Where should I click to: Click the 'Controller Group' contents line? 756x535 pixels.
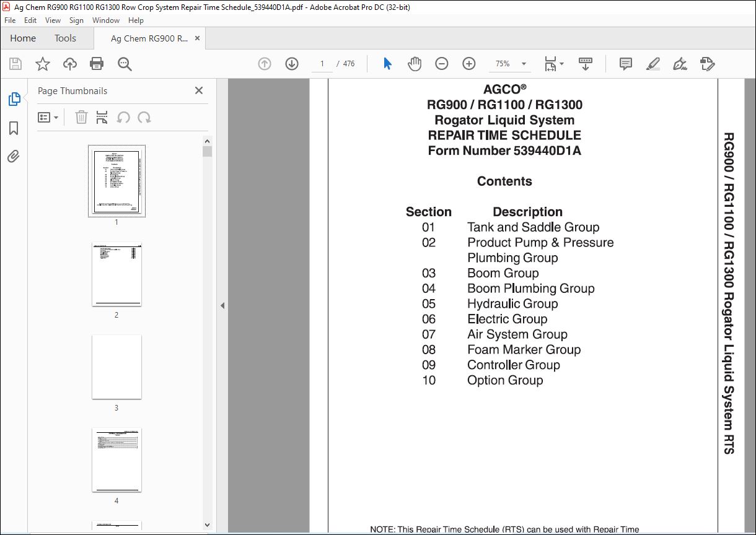tap(513, 365)
